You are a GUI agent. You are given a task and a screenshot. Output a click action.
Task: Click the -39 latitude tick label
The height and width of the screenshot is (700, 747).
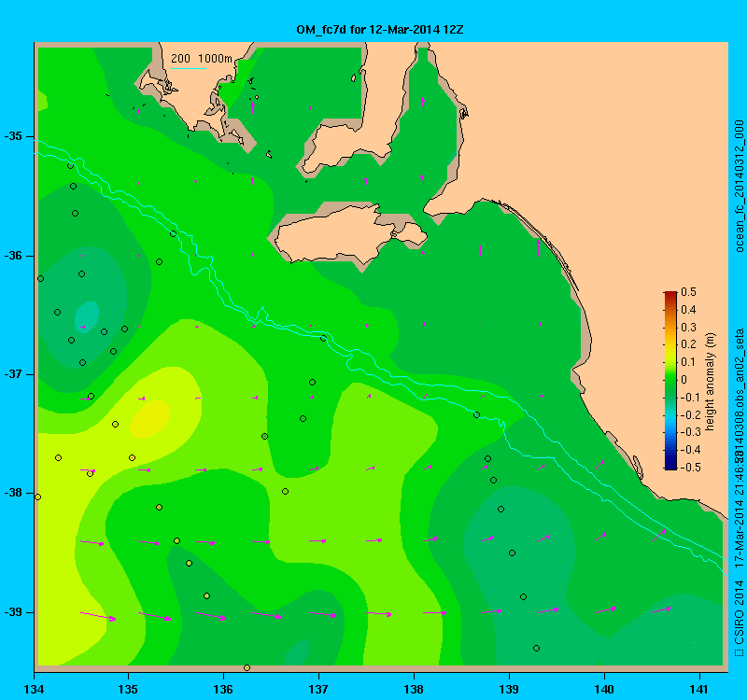pos(14,612)
